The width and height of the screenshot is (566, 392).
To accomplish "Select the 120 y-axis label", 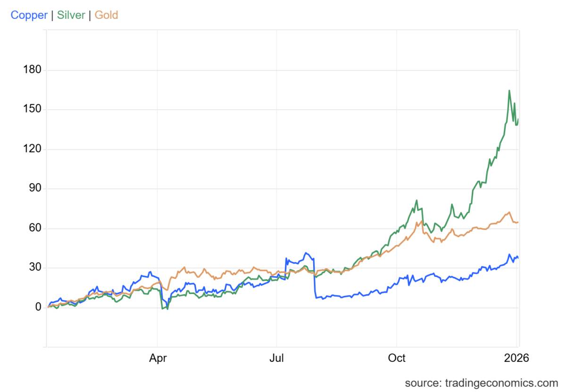I will (32, 149).
